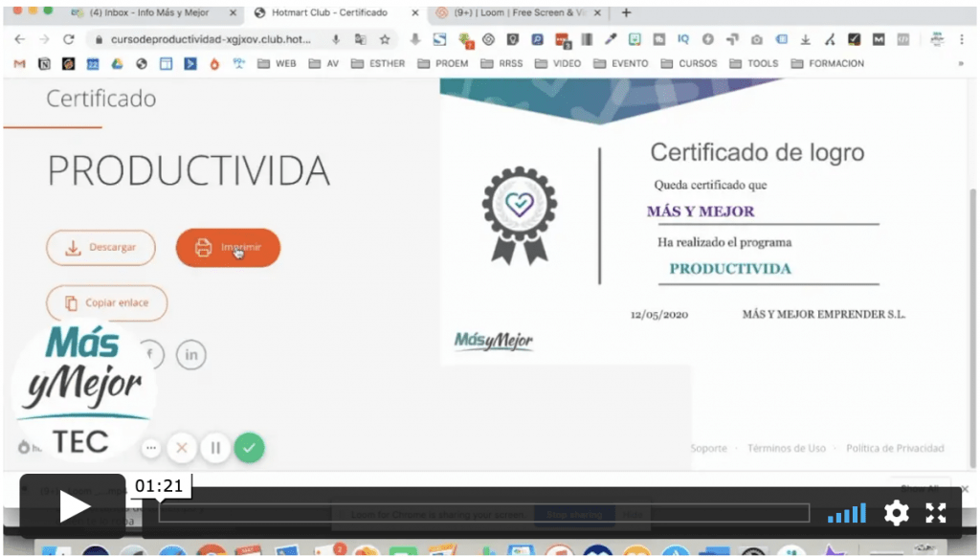Open the Política de Privacidad link

895,448
